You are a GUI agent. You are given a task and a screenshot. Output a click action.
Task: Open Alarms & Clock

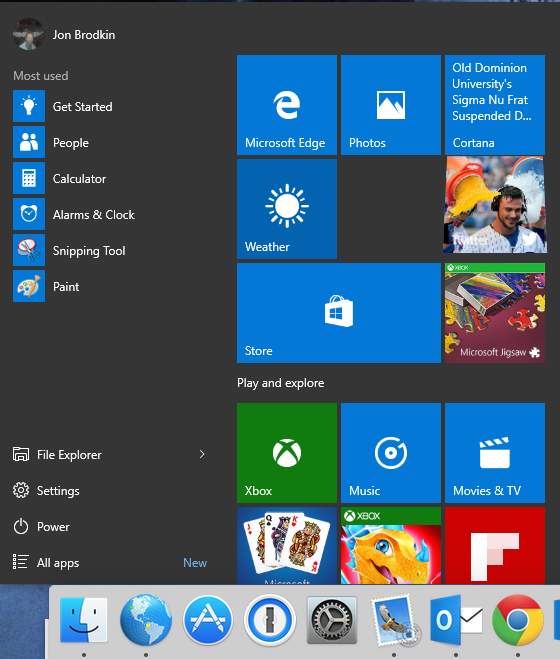pyautogui.click(x=74, y=215)
